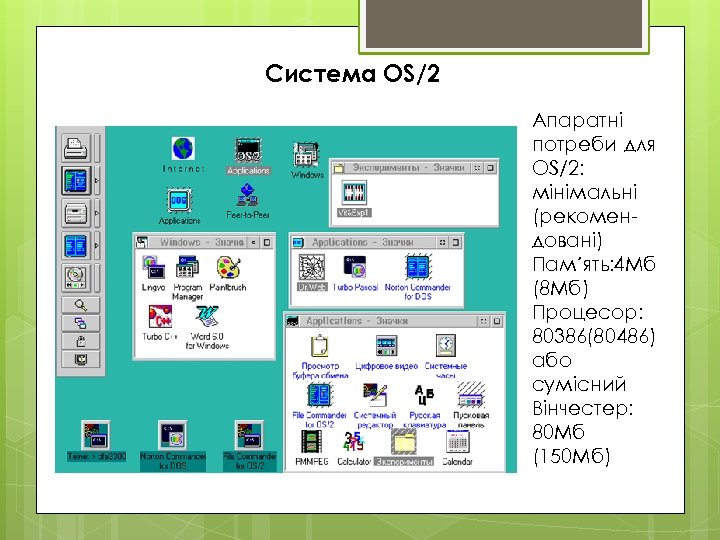The height and width of the screenshot is (540, 720).
Task: Click the Эксперименты - Значки title bar
Action: pos(408,168)
